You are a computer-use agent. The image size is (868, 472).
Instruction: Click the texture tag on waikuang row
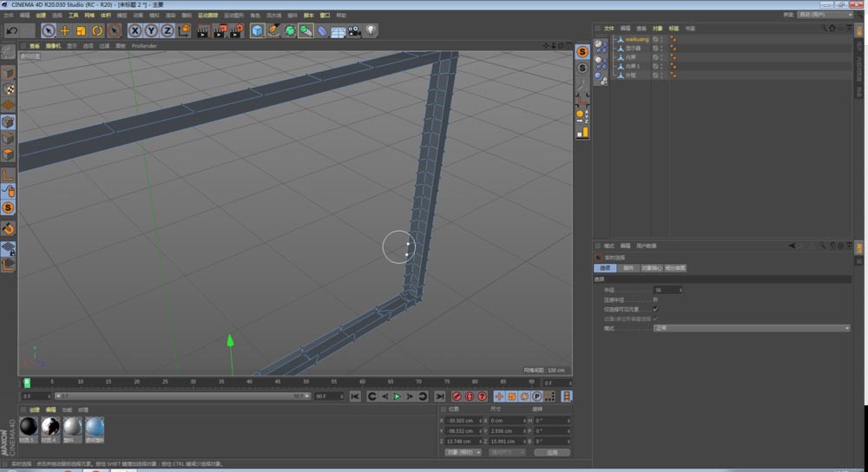(x=674, y=39)
